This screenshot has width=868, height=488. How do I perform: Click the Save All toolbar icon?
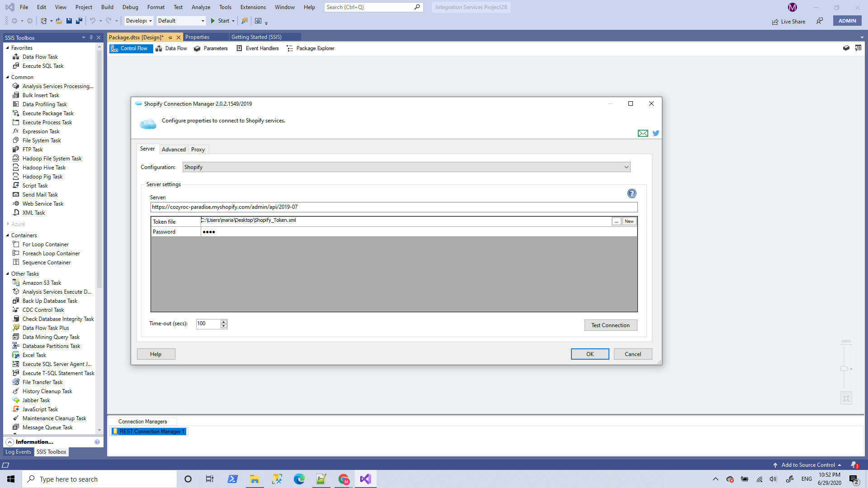tap(79, 21)
